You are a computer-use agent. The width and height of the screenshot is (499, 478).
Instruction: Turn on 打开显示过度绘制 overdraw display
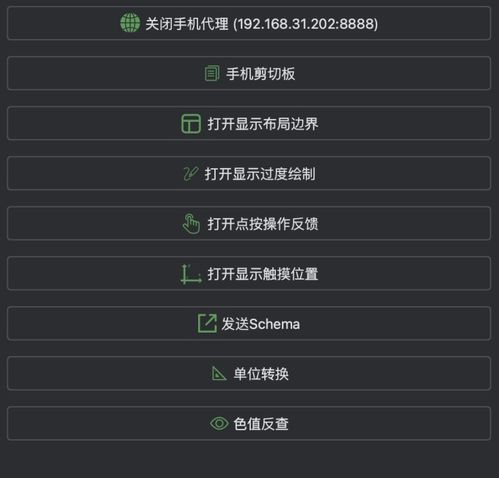249,173
